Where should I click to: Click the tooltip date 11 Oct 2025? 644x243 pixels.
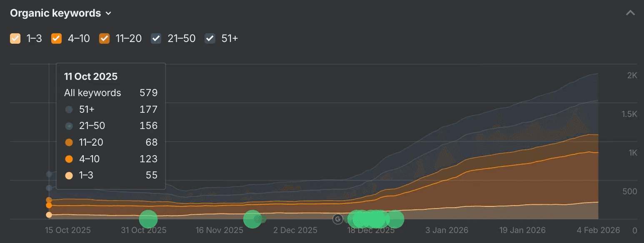click(x=91, y=77)
